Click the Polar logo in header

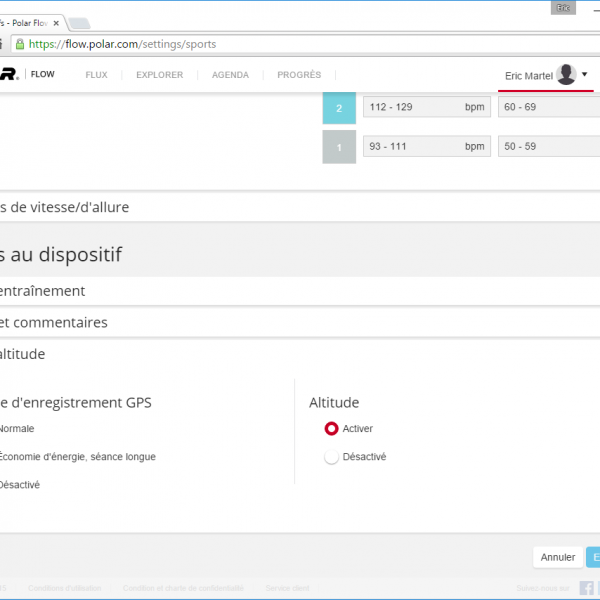[8, 74]
